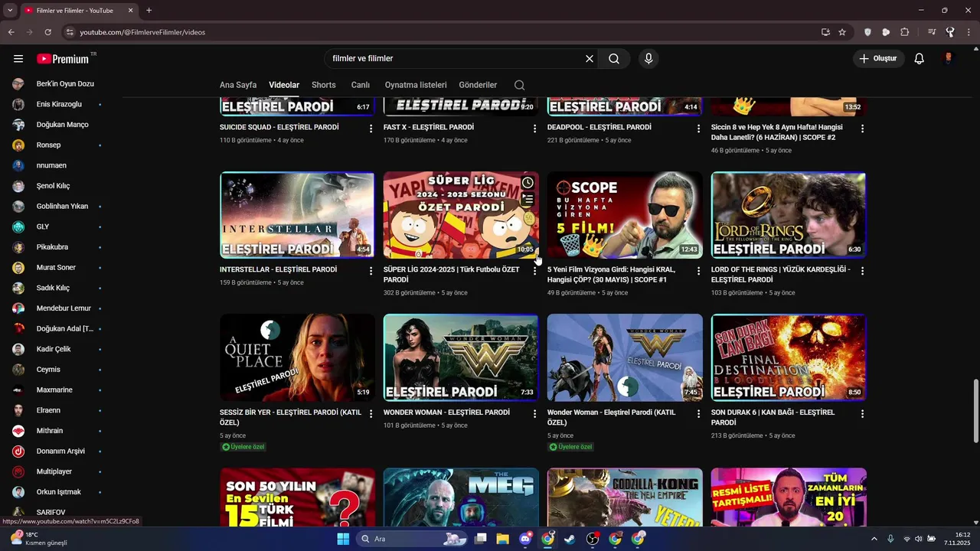Show hidden system tray icons
This screenshot has height=551, width=980.
click(874, 539)
